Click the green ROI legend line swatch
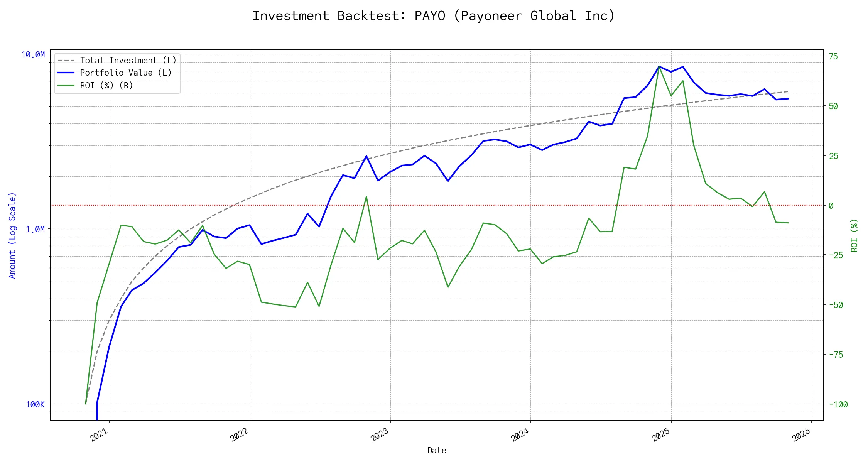 (66, 86)
